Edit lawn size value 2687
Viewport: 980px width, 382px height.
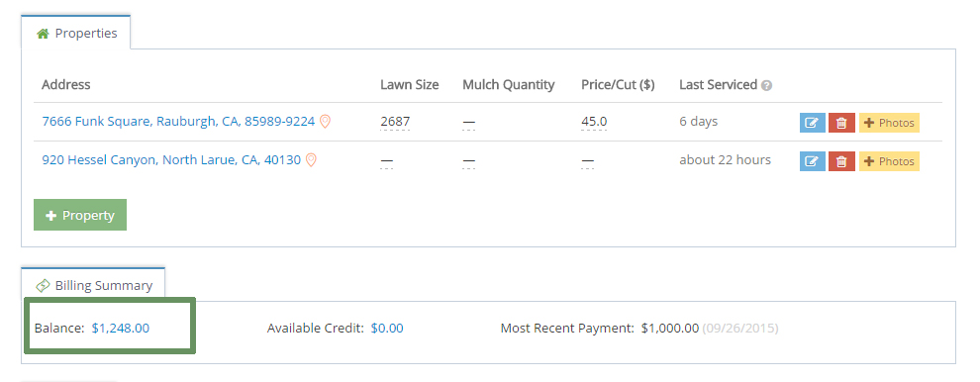[x=395, y=122]
